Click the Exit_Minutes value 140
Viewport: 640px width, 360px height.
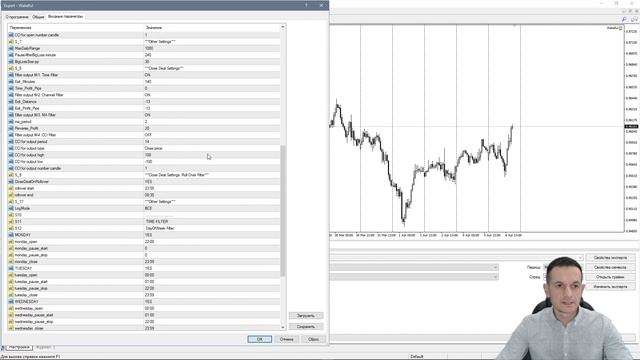[148, 82]
